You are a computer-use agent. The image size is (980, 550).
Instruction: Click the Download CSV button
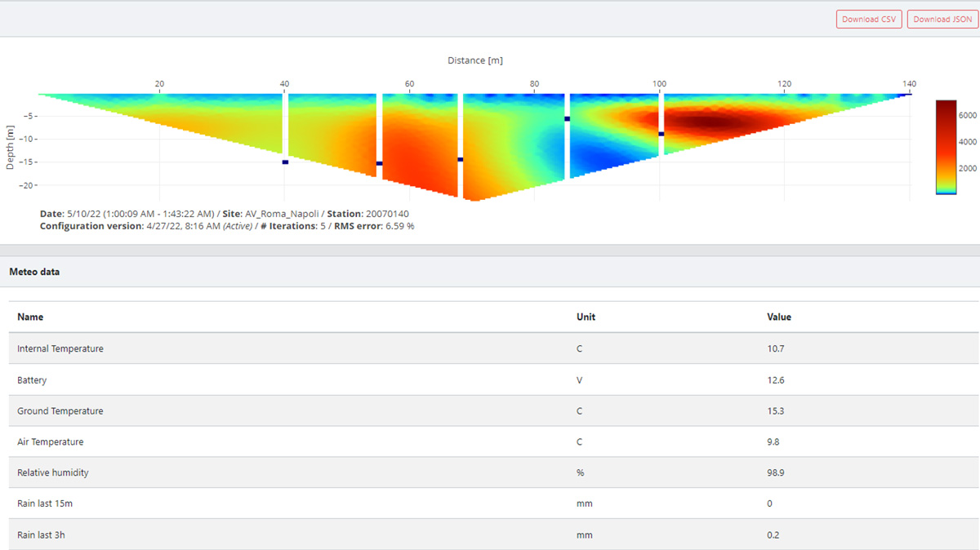click(x=868, y=20)
